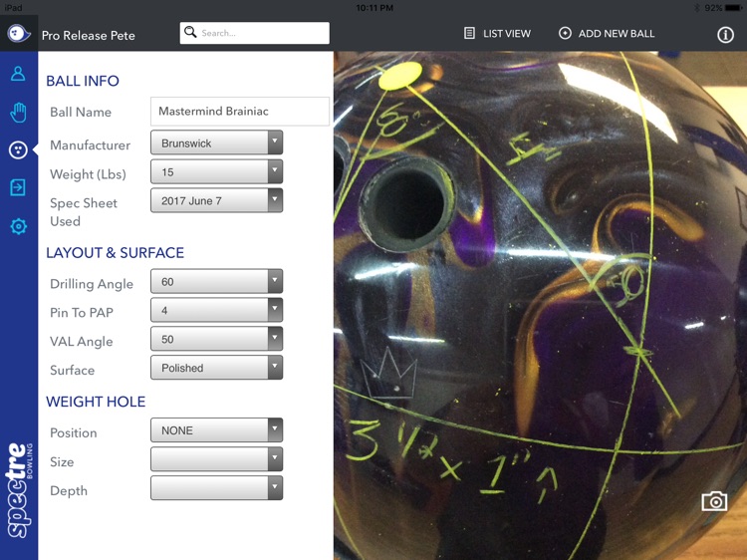Click the magnifier icon in search box
This screenshot has height=560, width=747.
[x=190, y=32]
